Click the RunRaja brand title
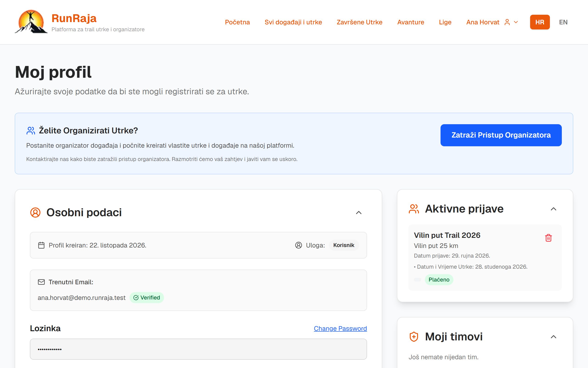The height and width of the screenshot is (368, 588). (74, 18)
